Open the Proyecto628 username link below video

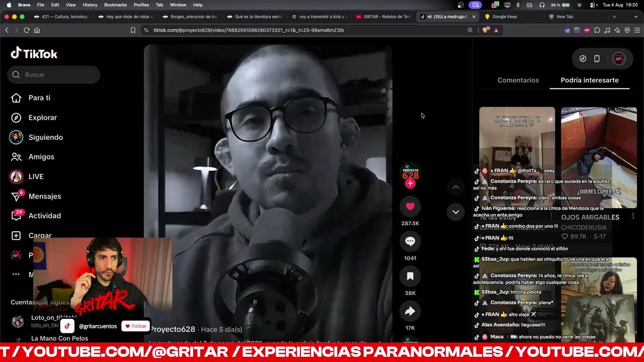(173, 329)
